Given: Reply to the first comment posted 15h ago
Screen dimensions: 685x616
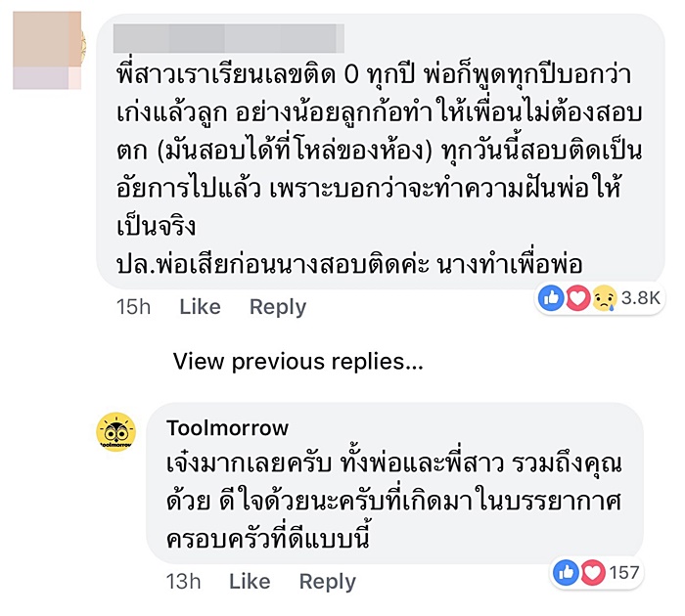Looking at the screenshot, I should 278,307.
